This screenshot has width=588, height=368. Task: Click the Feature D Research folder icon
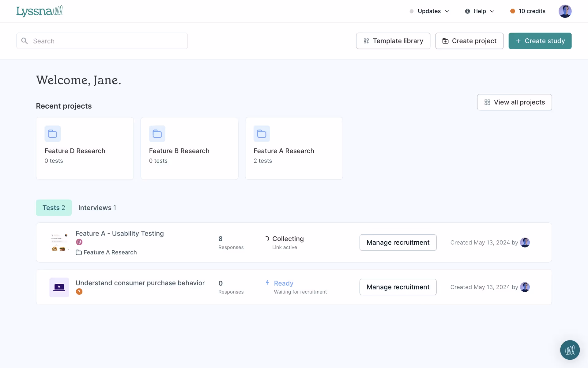[53, 134]
